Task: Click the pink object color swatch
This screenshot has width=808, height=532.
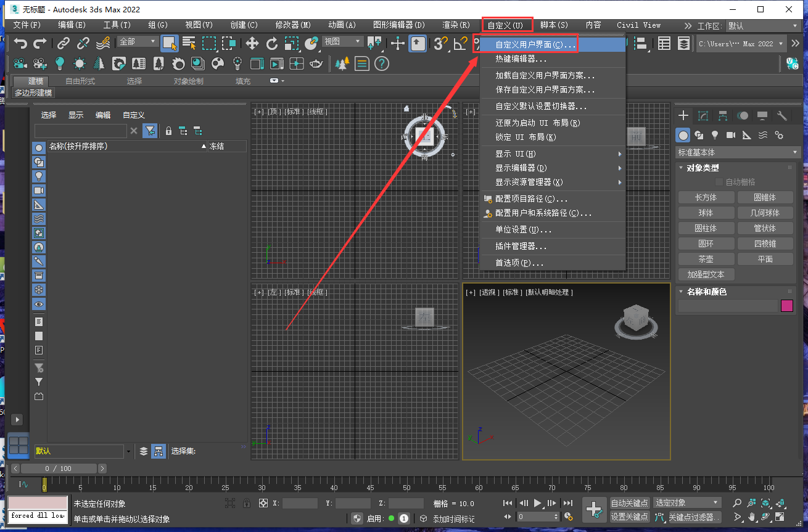Action: 786,306
